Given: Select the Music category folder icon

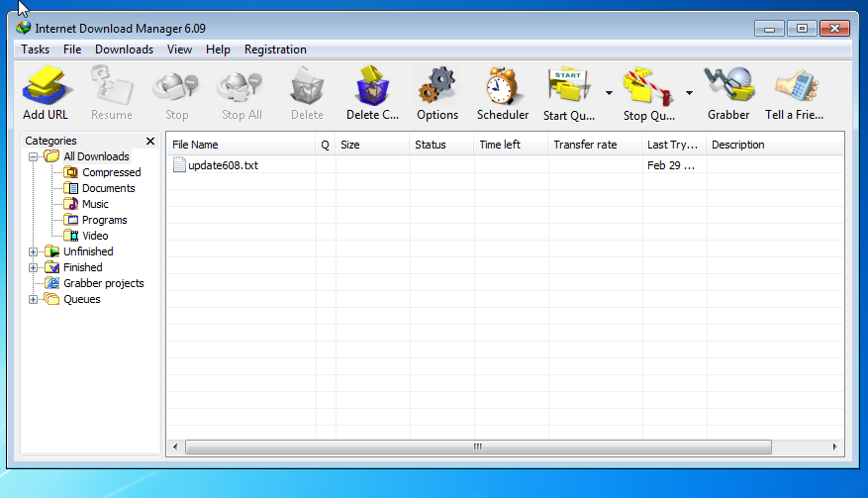Looking at the screenshot, I should [71, 204].
